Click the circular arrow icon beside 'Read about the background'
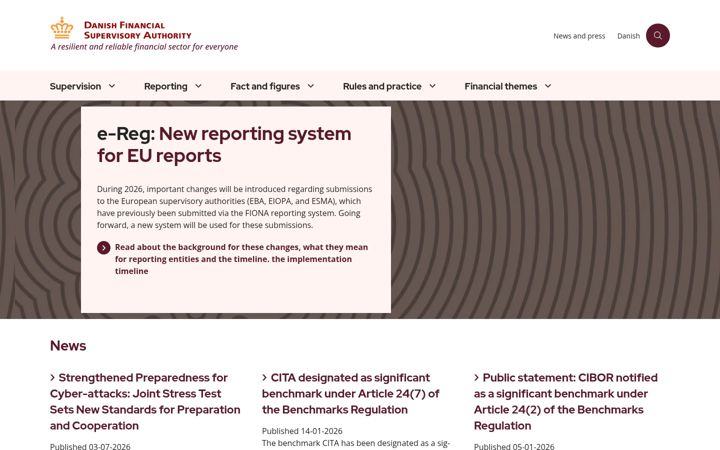This screenshot has height=450, width=720. (103, 248)
